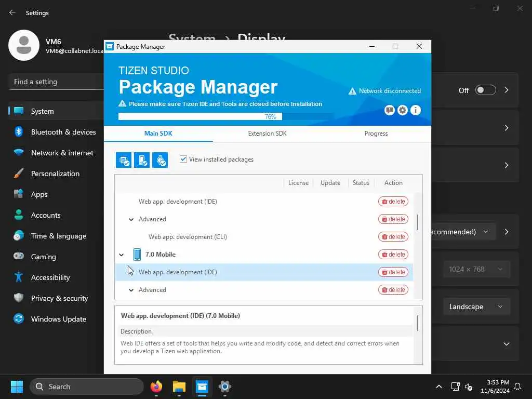Click the Network disconnected warning icon
Viewport: 532px width, 399px height.
pyautogui.click(x=353, y=91)
